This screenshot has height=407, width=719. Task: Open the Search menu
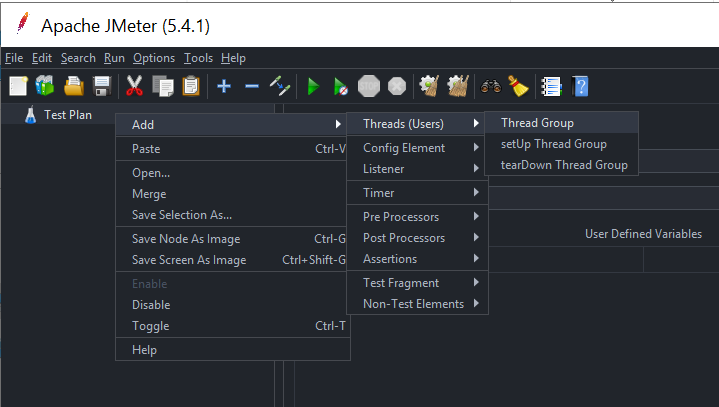click(x=78, y=58)
